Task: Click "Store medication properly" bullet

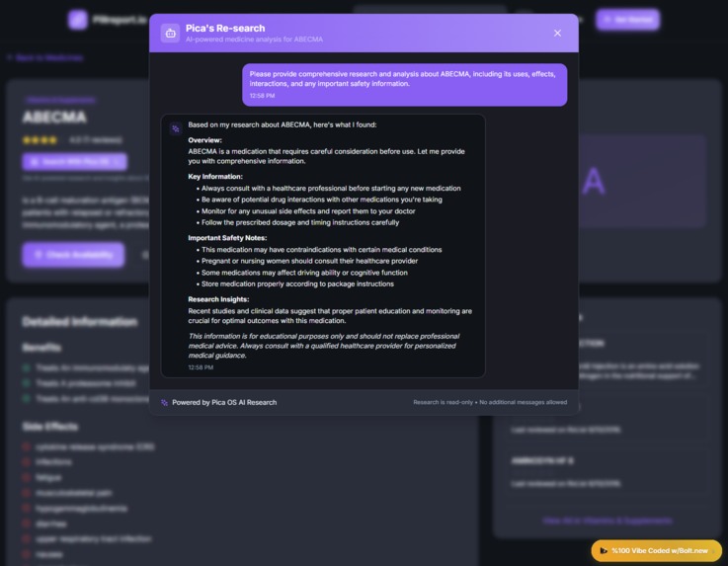Action: click(297, 283)
